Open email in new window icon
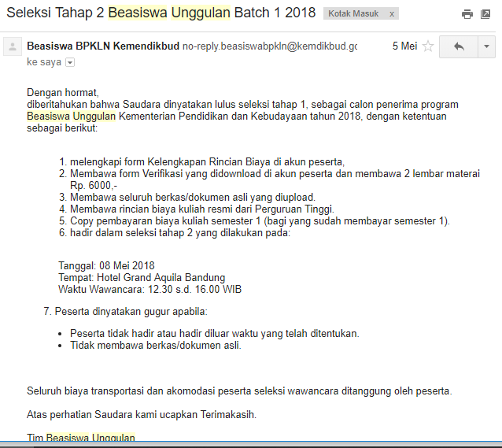The width and height of the screenshot is (502, 448). tap(485, 14)
